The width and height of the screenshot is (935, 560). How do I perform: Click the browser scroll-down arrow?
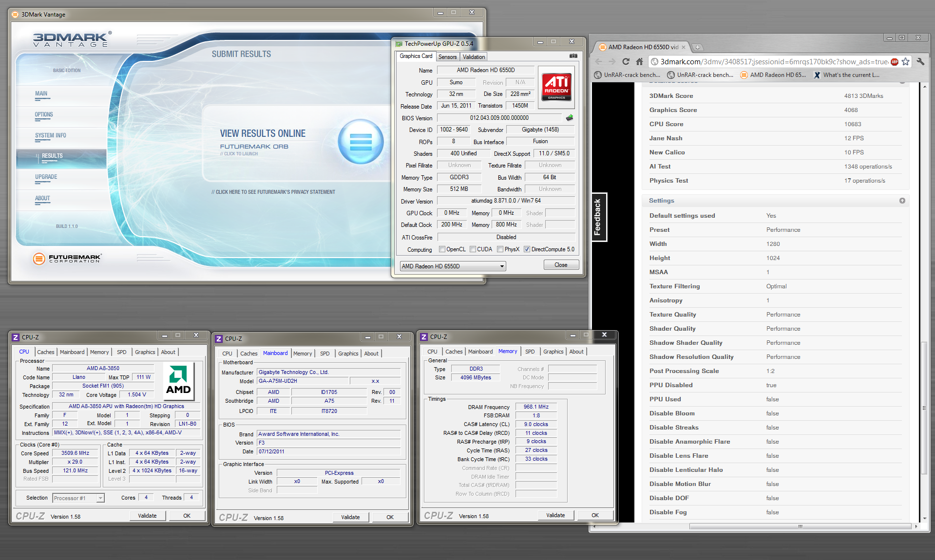[924, 519]
